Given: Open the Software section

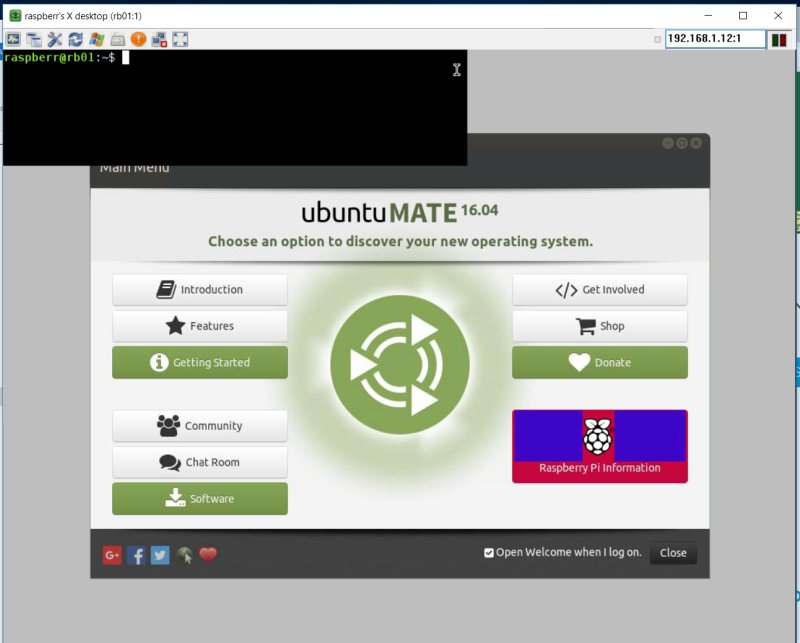Looking at the screenshot, I should [200, 499].
